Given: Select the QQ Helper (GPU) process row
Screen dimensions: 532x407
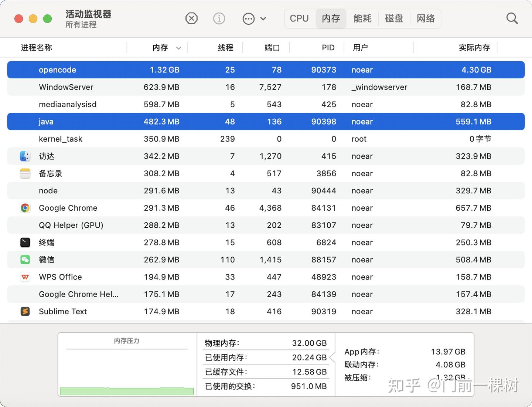Looking at the screenshot, I should pyautogui.click(x=266, y=225).
